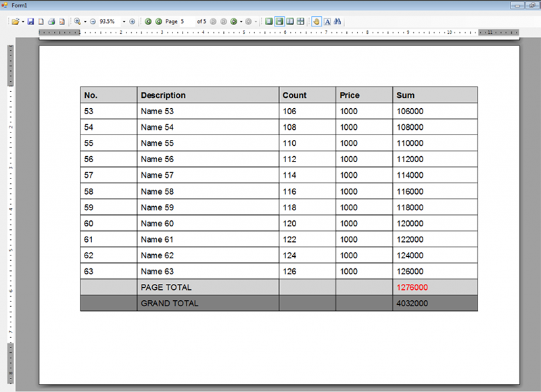This screenshot has width=541, height=392.
Task: Open the Find dialog via binoculars icon
Action: point(337,22)
